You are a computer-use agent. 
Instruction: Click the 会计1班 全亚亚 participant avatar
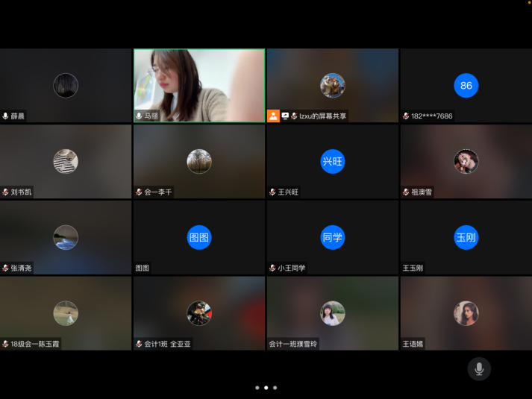tap(199, 313)
